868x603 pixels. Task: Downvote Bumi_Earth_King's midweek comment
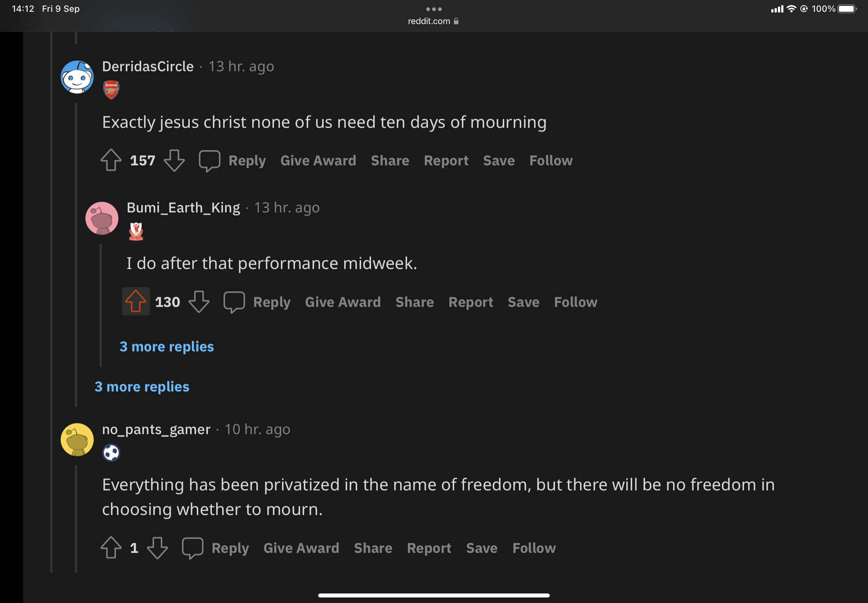tap(199, 301)
